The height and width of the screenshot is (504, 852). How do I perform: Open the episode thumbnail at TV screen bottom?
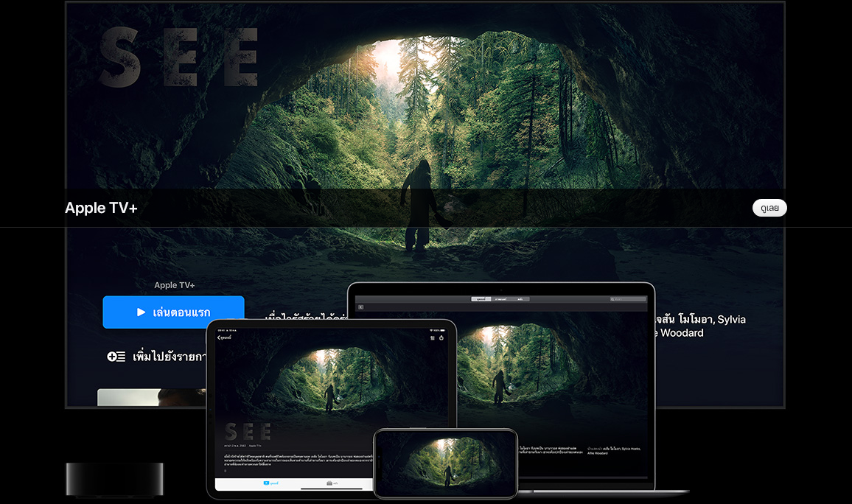[x=151, y=398]
